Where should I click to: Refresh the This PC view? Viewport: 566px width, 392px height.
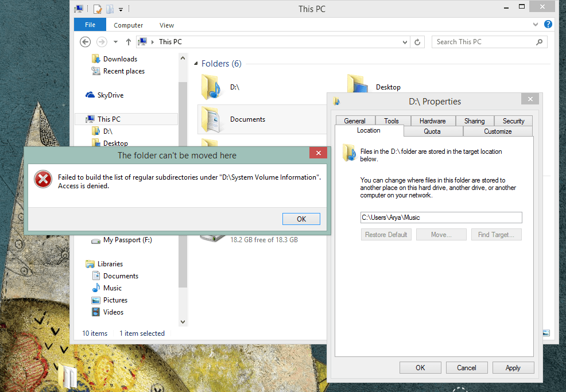(x=418, y=42)
